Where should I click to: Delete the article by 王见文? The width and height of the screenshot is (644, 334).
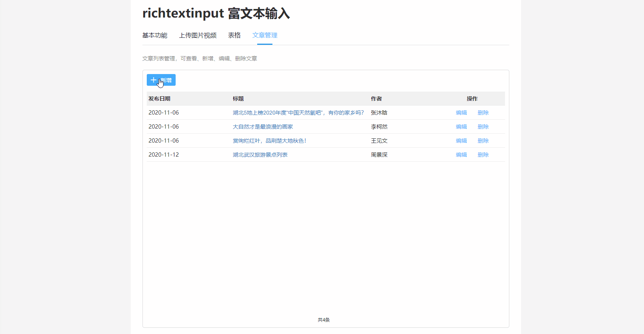[483, 141]
